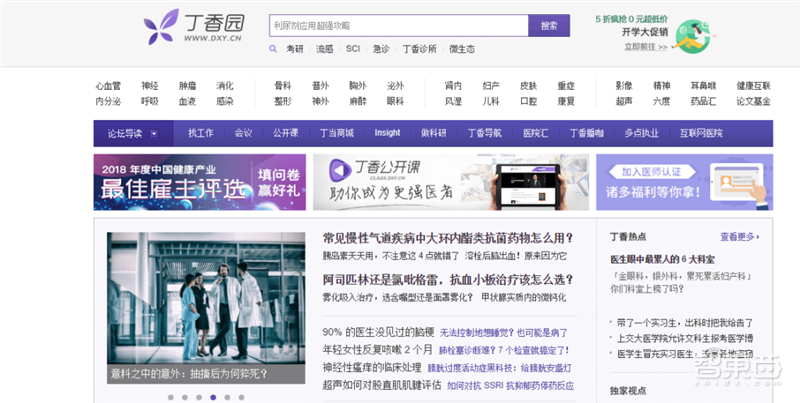Open the 论文基金 link
Image resolution: width=800 pixels, height=403 pixels.
(754, 101)
